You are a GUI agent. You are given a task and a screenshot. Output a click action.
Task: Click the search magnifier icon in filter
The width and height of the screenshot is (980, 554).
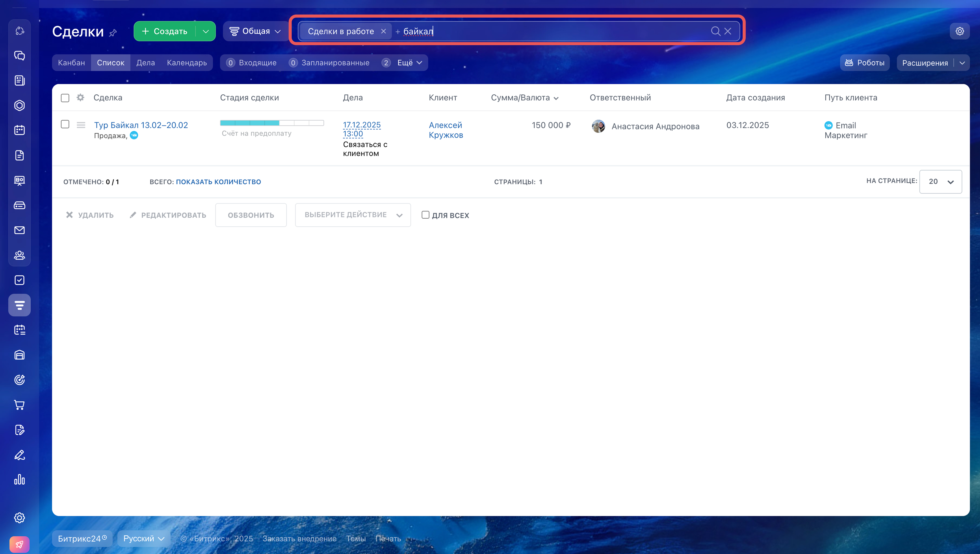point(715,31)
